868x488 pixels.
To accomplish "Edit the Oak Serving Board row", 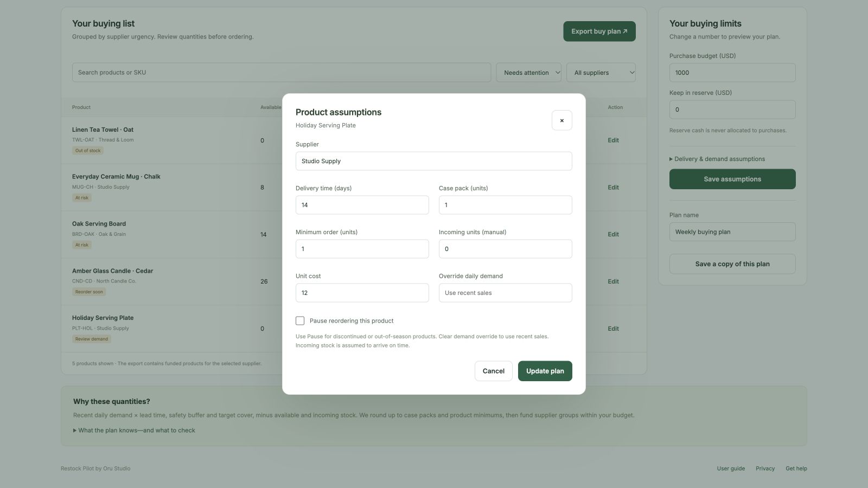I will (613, 235).
